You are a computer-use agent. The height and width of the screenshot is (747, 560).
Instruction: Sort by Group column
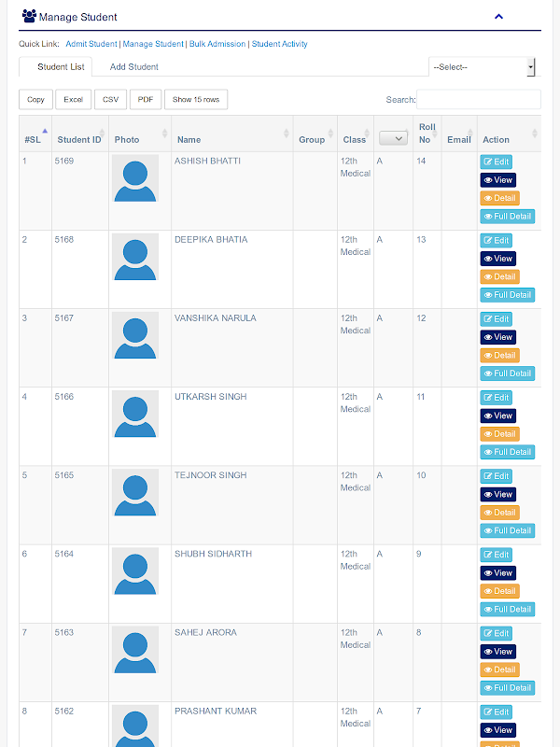coord(315,134)
